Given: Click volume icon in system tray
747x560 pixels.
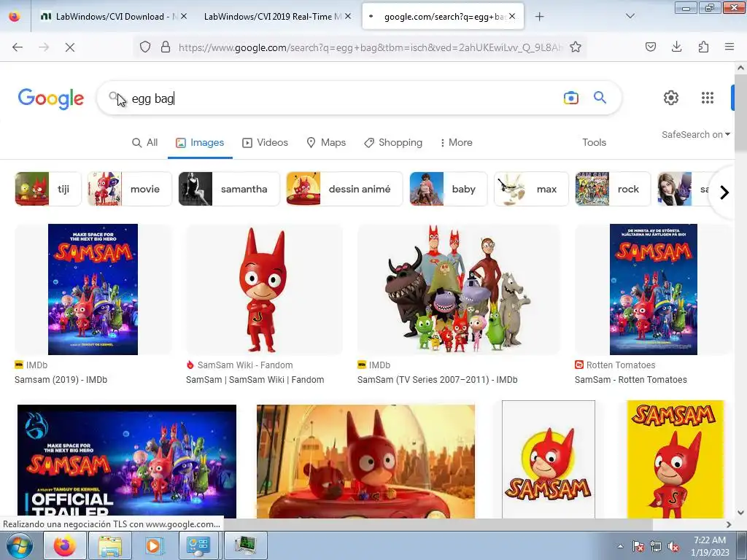Looking at the screenshot, I should (x=673, y=547).
